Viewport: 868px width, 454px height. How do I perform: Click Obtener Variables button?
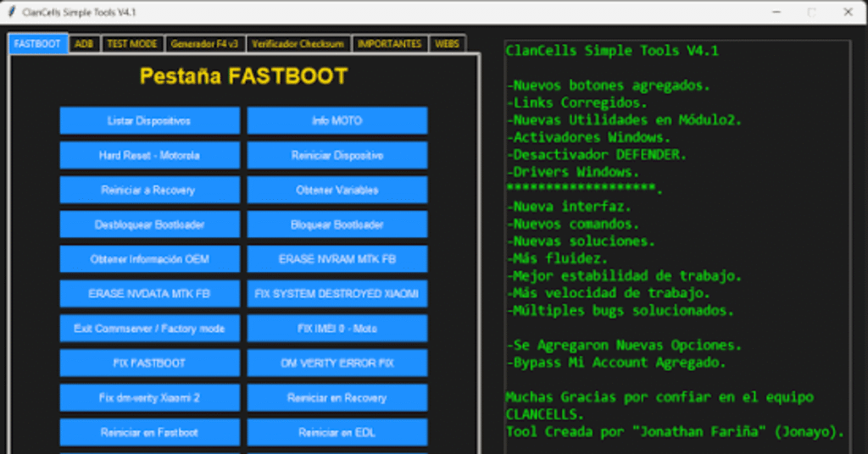pyautogui.click(x=337, y=191)
